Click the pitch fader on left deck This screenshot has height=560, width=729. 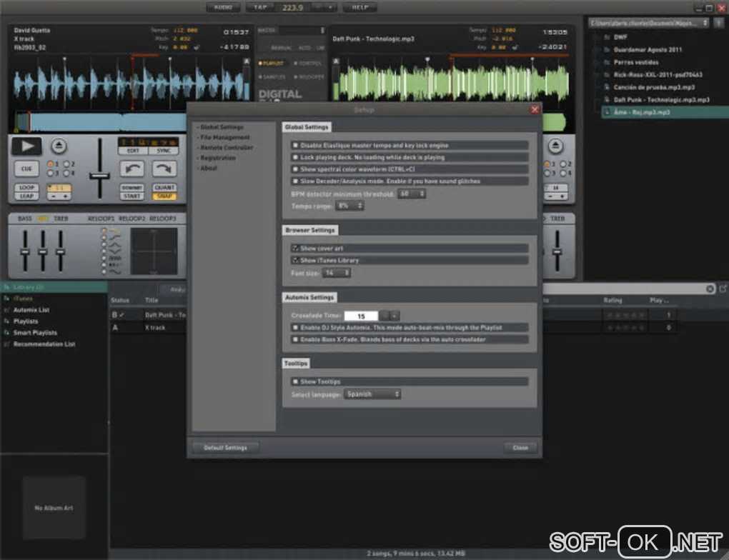[99, 176]
